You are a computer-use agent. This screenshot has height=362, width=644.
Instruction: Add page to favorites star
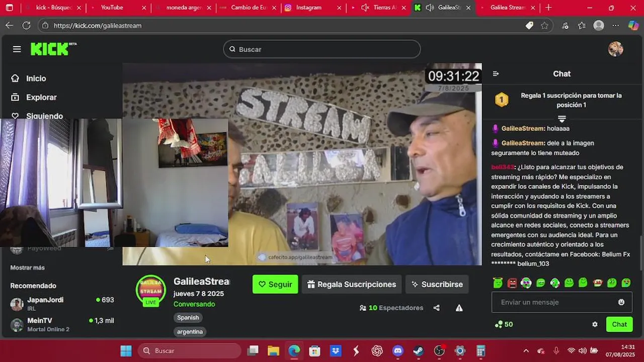pos(544,25)
